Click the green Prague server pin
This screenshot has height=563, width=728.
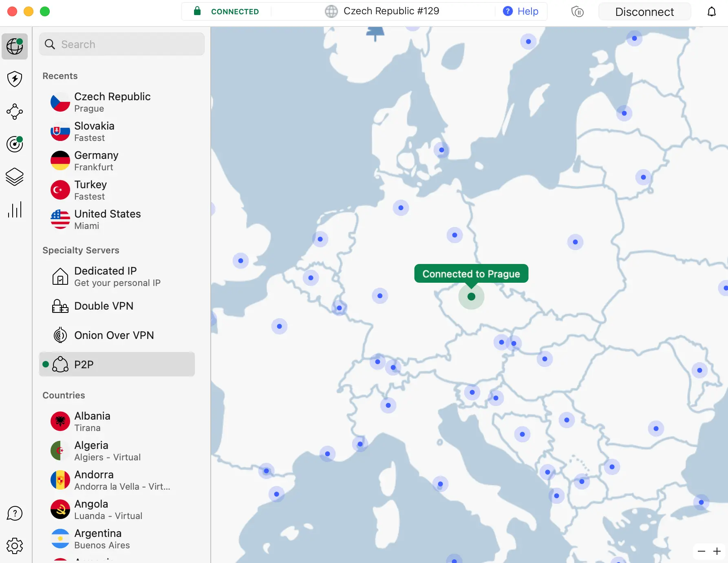(471, 297)
